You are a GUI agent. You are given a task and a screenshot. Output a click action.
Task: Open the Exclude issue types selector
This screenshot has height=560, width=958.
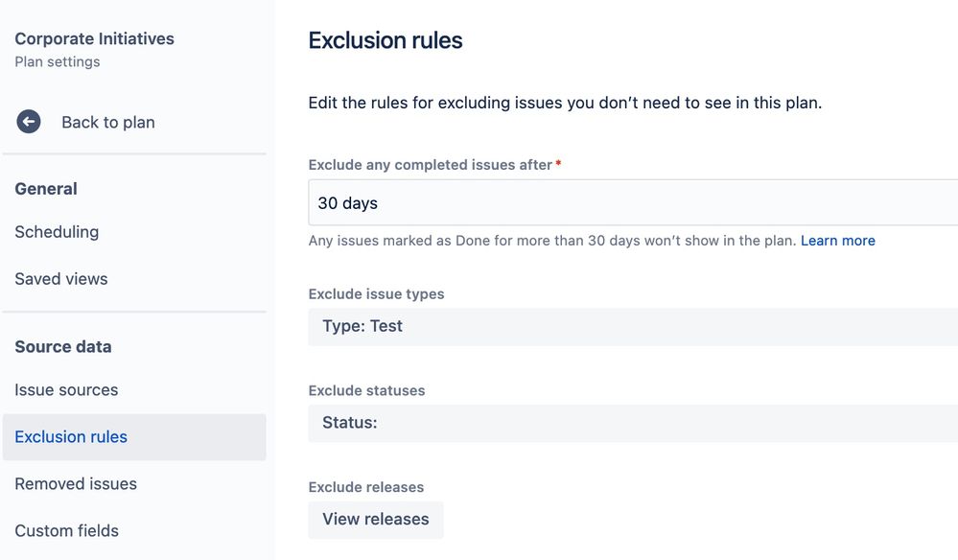633,326
